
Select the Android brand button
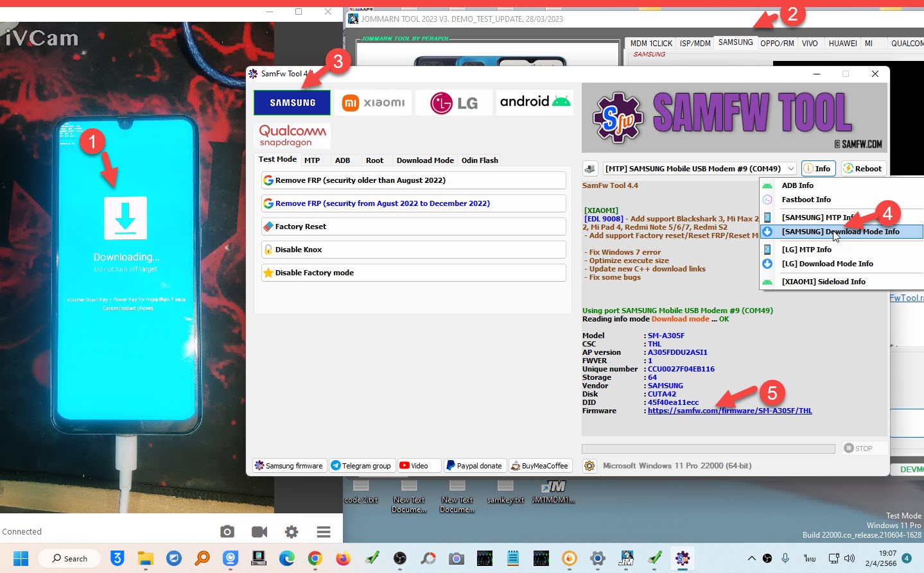pyautogui.click(x=535, y=103)
